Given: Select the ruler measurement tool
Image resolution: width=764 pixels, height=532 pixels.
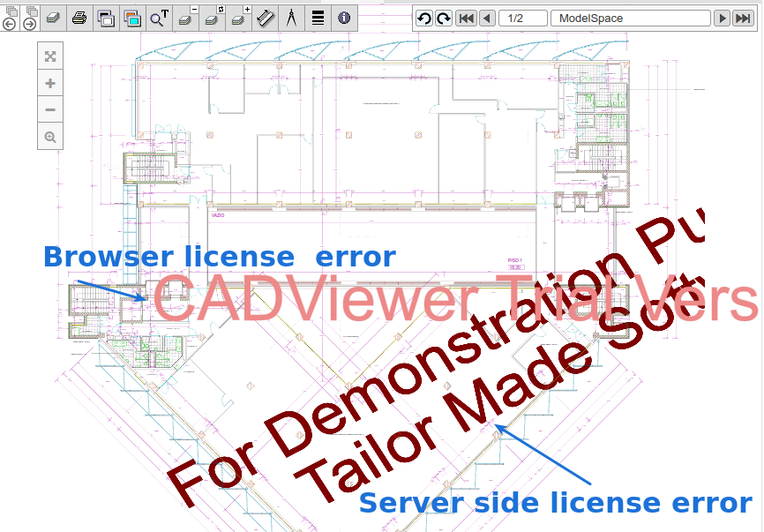Looking at the screenshot, I should 265,18.
